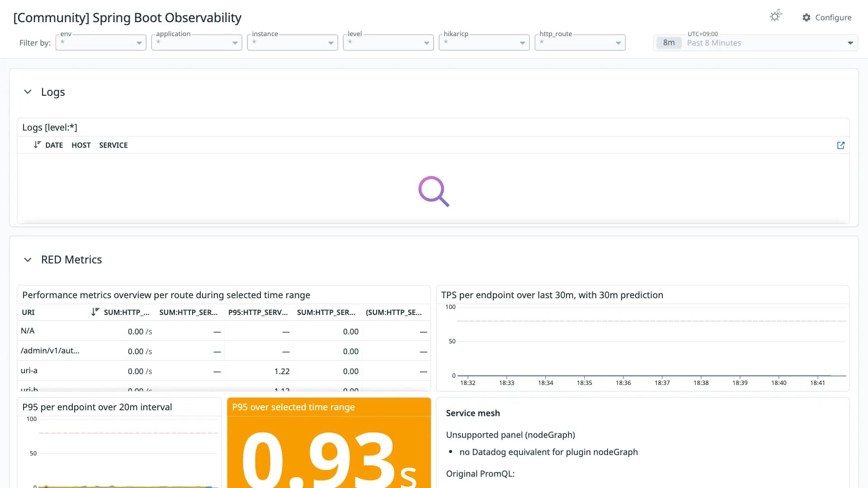Click the P95 per endpoint over 20m title
Screen dimensions: 868x488
97,407
